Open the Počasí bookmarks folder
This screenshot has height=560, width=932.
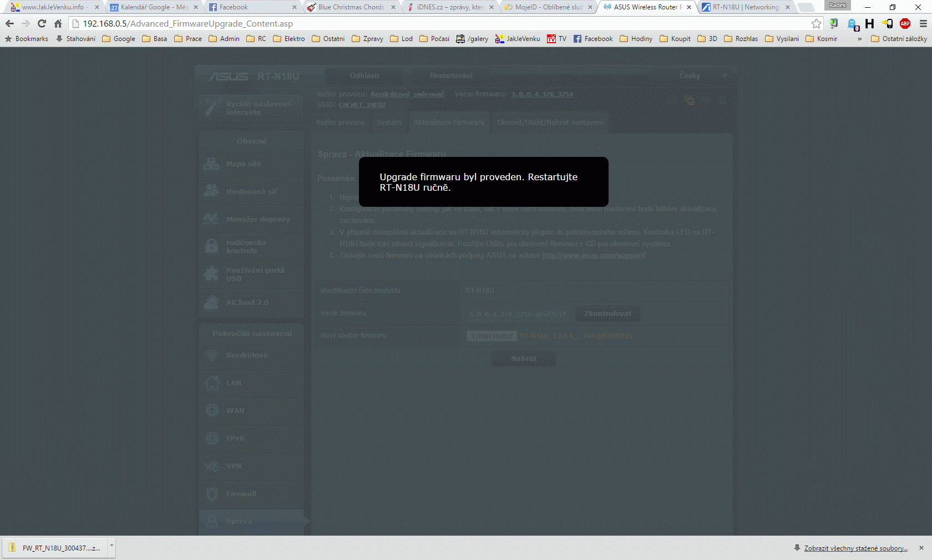pos(434,39)
